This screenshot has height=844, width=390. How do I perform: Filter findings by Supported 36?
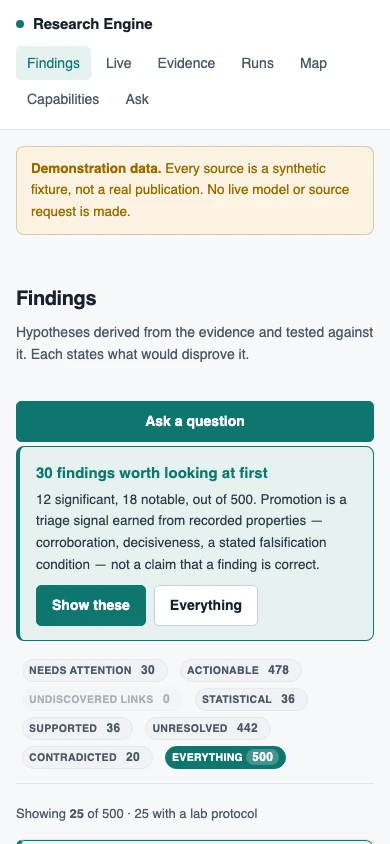pos(77,728)
